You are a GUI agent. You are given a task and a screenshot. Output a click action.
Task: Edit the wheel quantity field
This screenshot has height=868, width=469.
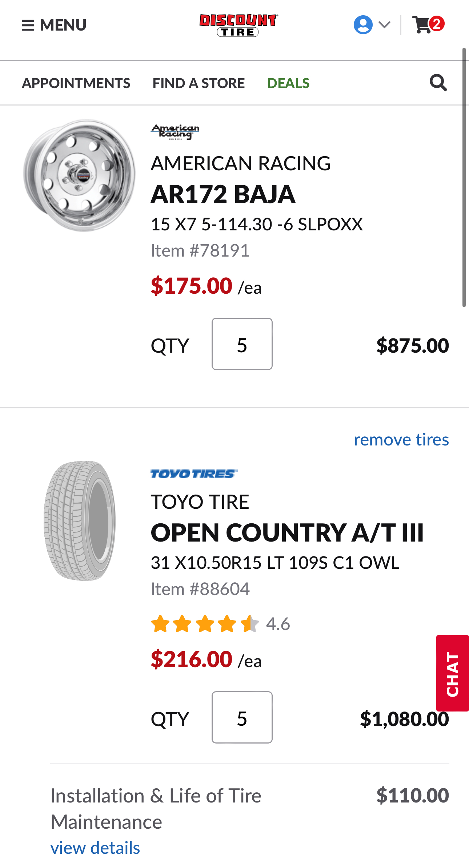pos(242,344)
